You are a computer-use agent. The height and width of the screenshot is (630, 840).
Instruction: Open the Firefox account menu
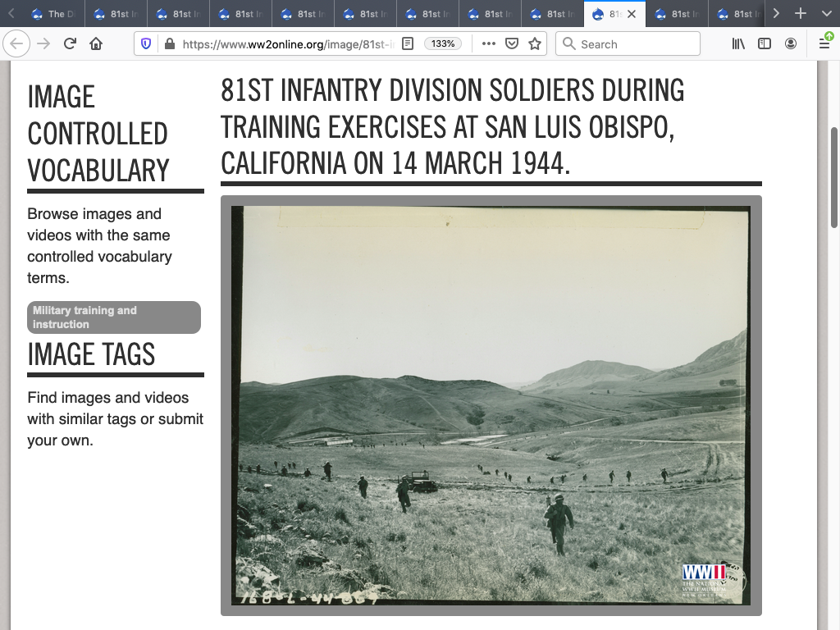pyautogui.click(x=791, y=44)
